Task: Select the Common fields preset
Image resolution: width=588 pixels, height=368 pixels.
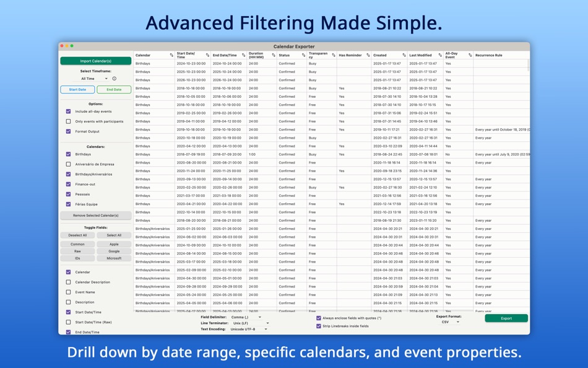Action: point(77,244)
